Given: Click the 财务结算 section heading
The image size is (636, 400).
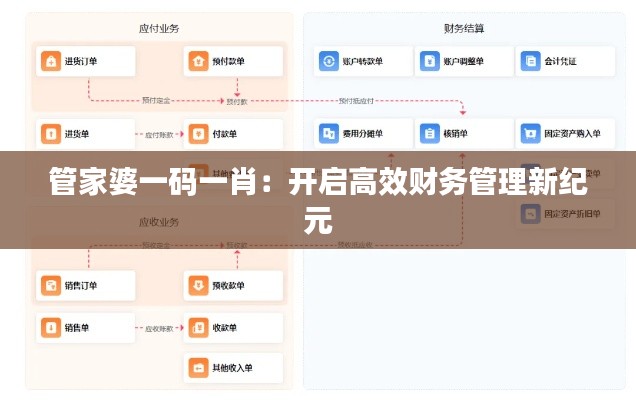Looking at the screenshot, I should (464, 28).
